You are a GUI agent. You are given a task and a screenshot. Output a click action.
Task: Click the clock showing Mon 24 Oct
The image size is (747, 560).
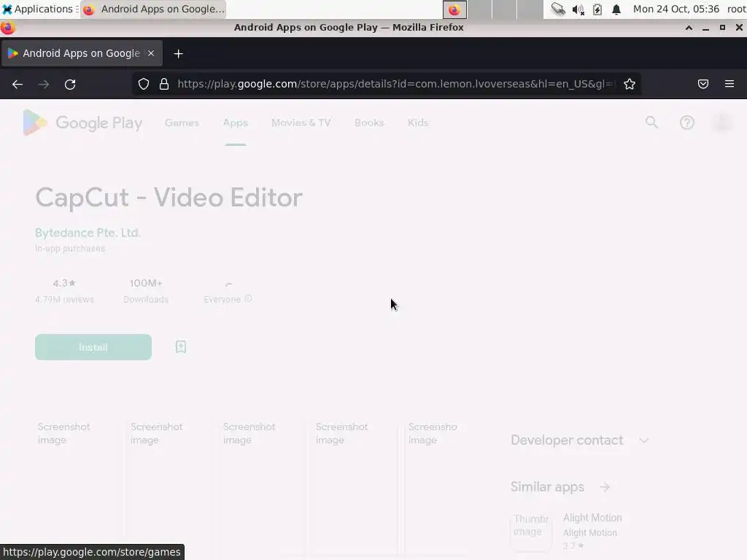click(676, 9)
